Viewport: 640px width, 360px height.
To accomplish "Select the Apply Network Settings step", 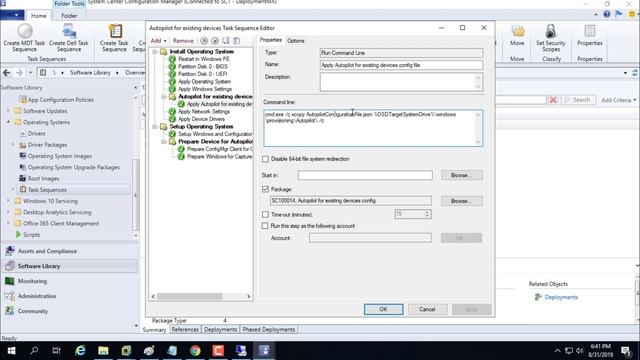I will point(204,111).
